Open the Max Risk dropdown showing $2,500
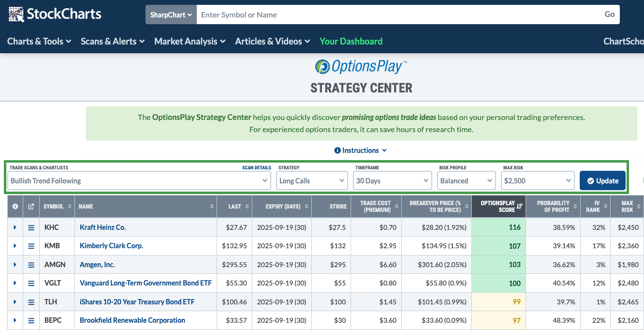644x330 pixels. (538, 180)
